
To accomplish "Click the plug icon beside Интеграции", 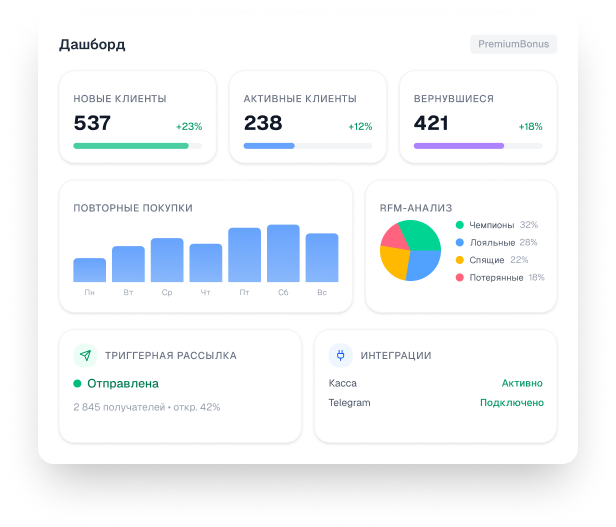I will pos(341,355).
